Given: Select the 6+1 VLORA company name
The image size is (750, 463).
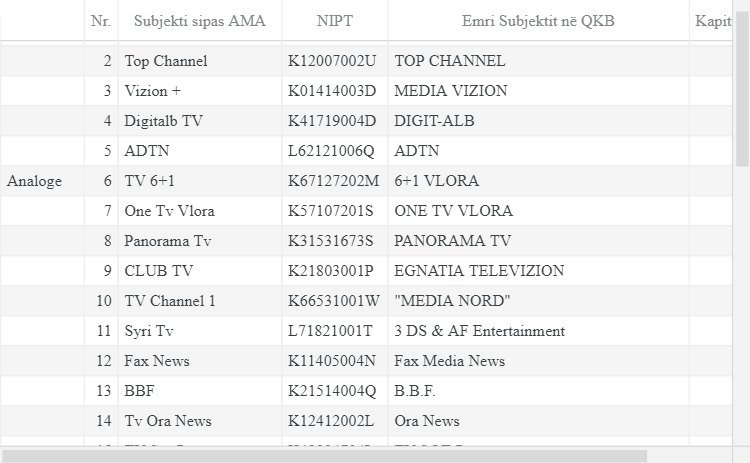Looking at the screenshot, I should coord(436,181).
